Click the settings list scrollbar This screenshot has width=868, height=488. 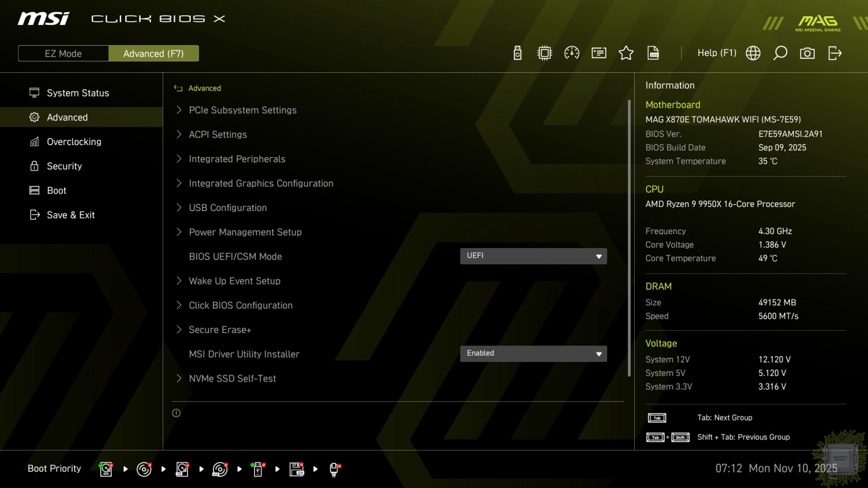(x=629, y=237)
